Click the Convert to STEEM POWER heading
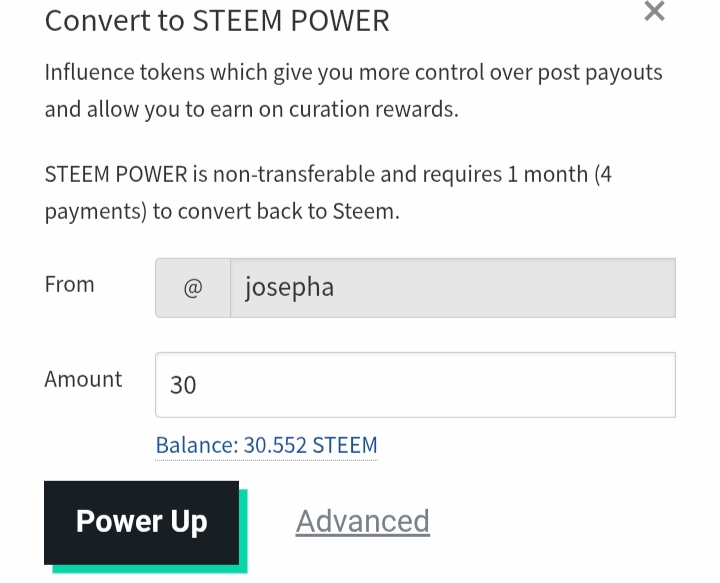 pyautogui.click(x=217, y=21)
